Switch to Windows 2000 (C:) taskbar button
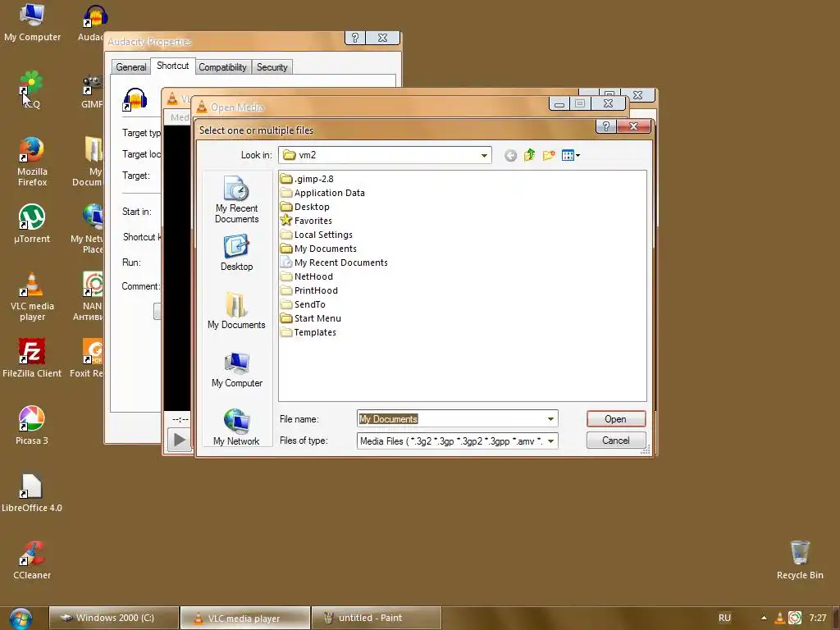Image resolution: width=840 pixels, height=630 pixels. [x=114, y=618]
